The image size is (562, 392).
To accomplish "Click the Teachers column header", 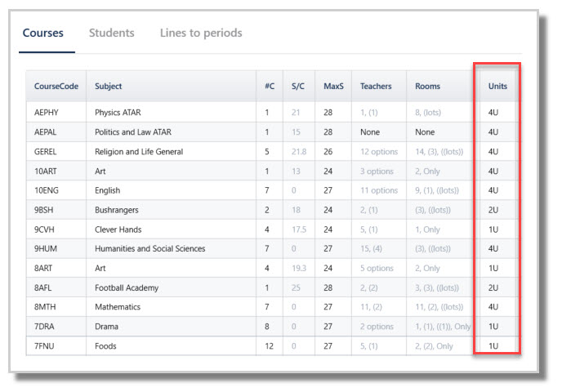I will [376, 87].
